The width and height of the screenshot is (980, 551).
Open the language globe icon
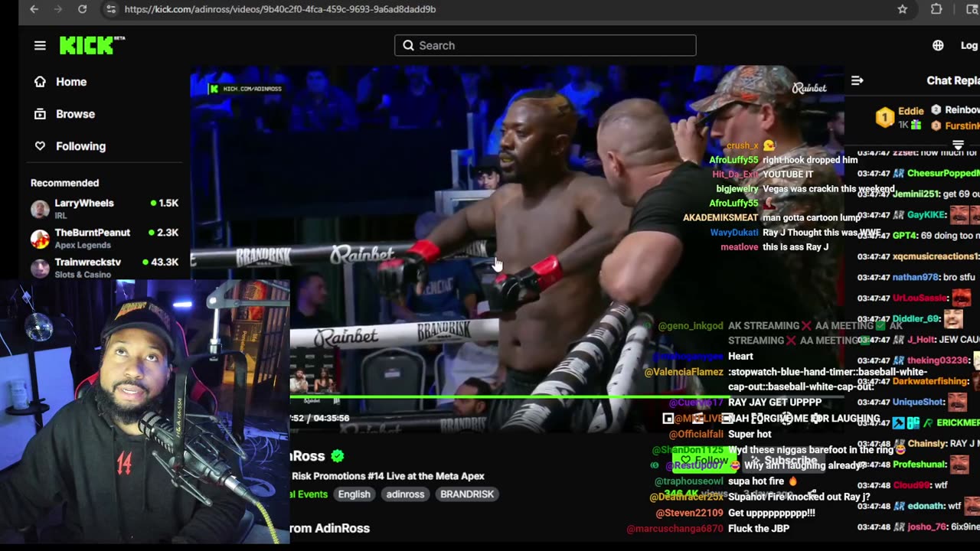(938, 45)
